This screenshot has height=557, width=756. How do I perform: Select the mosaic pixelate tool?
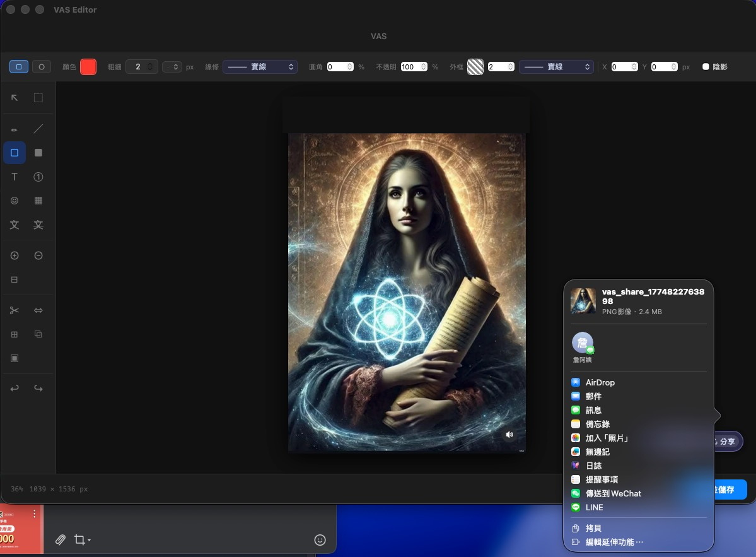(x=38, y=201)
